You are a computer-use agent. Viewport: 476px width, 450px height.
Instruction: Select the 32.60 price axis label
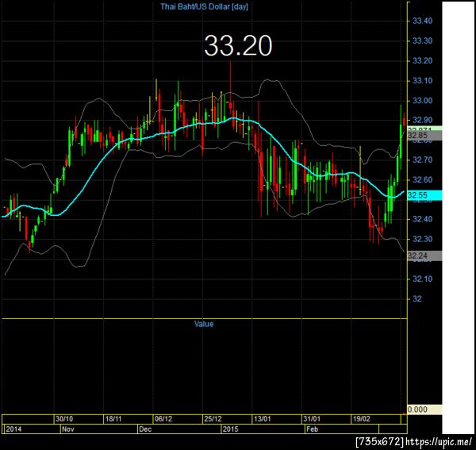coord(422,179)
